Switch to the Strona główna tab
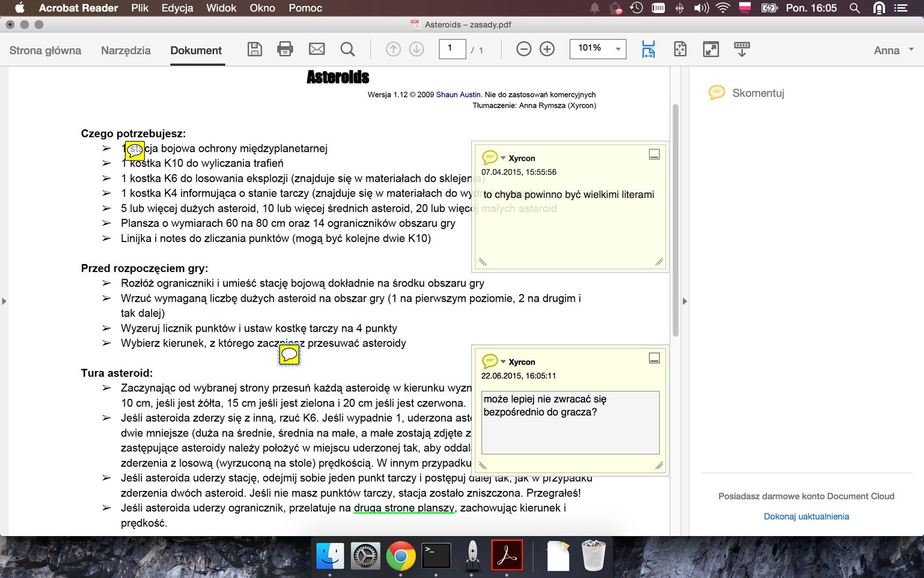This screenshot has height=578, width=924. tap(45, 51)
